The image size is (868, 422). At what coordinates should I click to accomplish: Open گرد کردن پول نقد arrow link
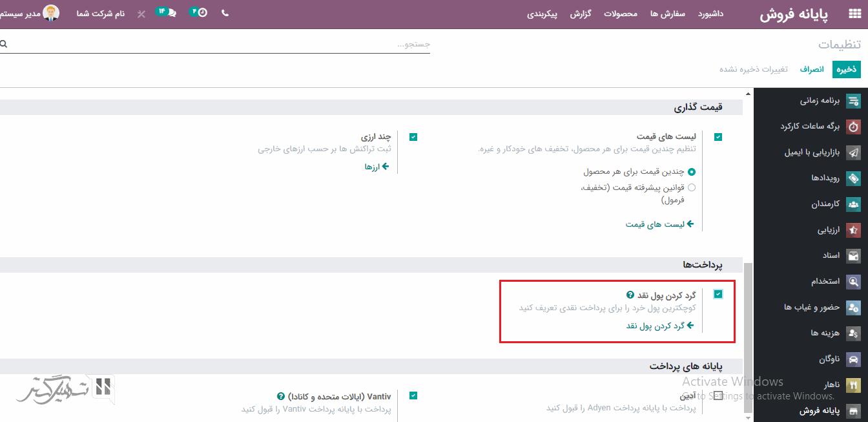(x=660, y=326)
